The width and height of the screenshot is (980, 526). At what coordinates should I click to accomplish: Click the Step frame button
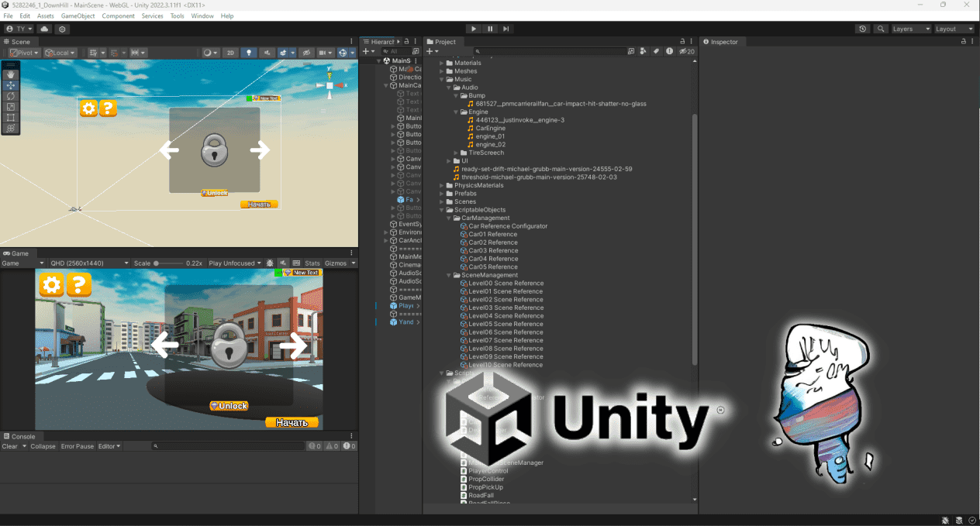tap(506, 29)
